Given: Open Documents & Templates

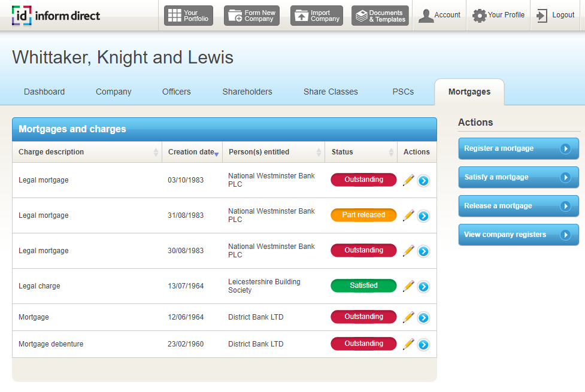Looking at the screenshot, I should tap(380, 16).
